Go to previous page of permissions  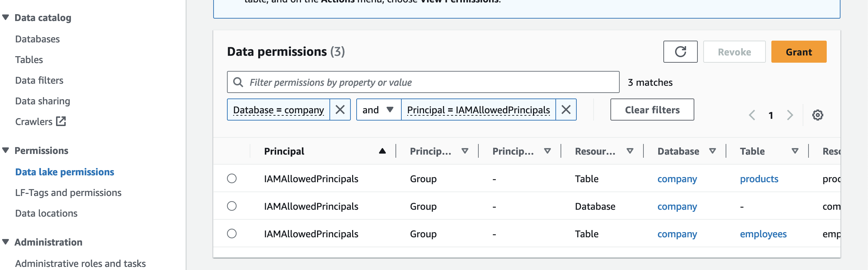[752, 115]
